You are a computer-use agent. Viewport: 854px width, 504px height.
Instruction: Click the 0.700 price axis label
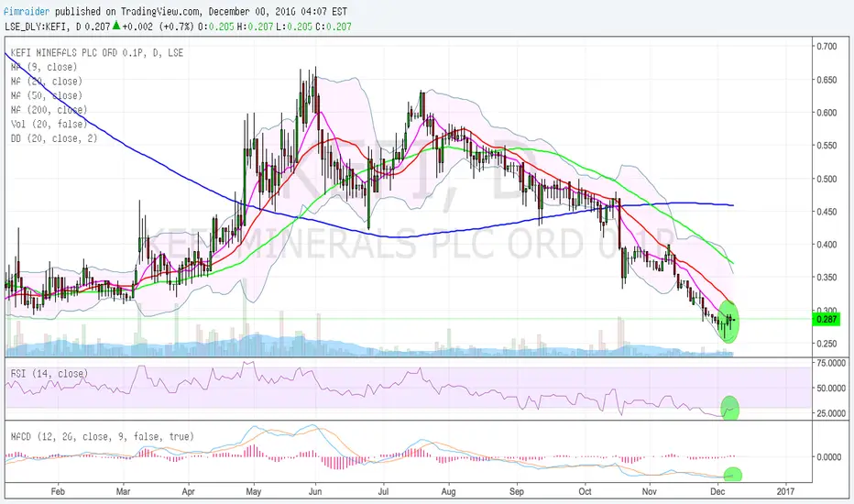(827, 47)
